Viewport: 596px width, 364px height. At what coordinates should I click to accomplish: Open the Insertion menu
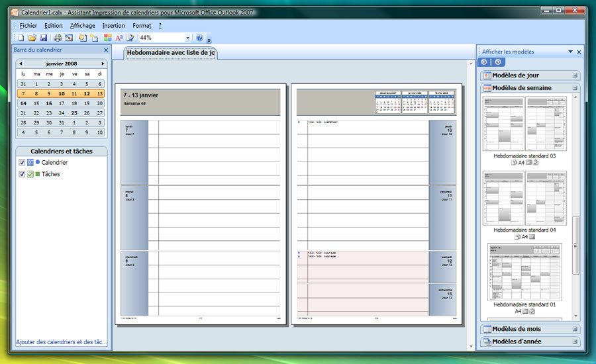pyautogui.click(x=114, y=25)
